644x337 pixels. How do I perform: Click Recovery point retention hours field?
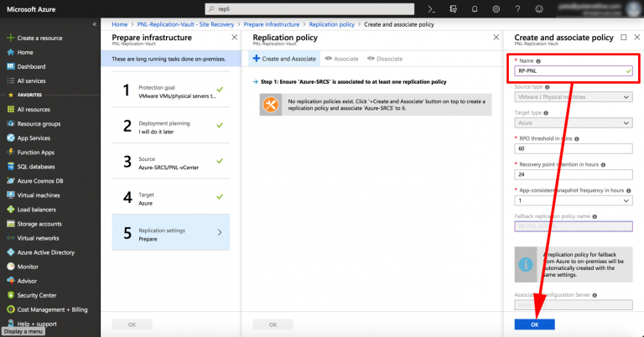[574, 174]
